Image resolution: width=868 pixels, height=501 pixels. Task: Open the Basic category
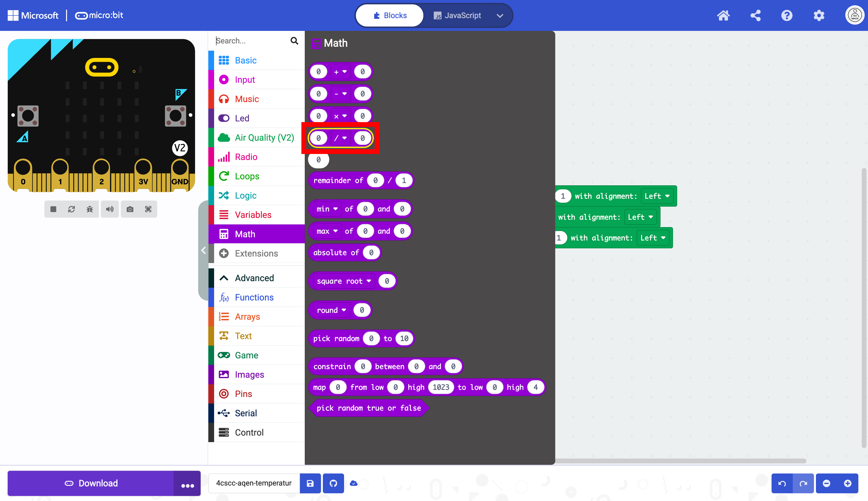pyautogui.click(x=257, y=60)
